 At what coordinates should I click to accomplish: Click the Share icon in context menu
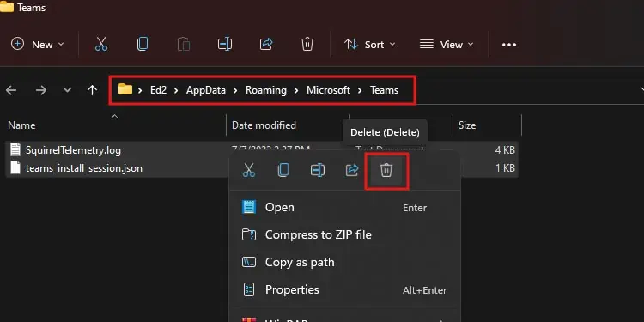point(352,170)
